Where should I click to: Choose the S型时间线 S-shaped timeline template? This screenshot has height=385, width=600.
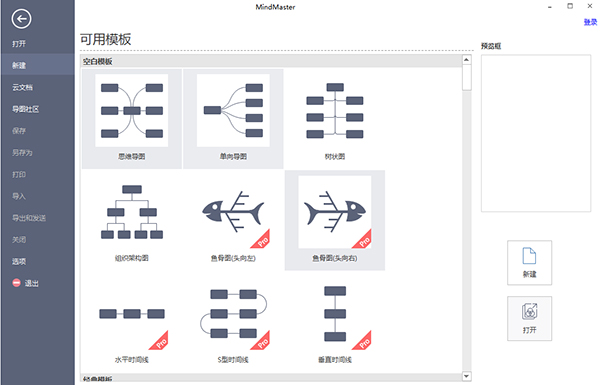click(233, 322)
